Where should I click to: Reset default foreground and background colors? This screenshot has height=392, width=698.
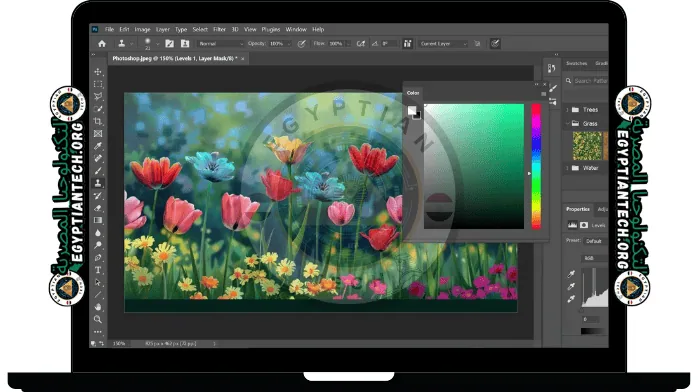pos(93,343)
